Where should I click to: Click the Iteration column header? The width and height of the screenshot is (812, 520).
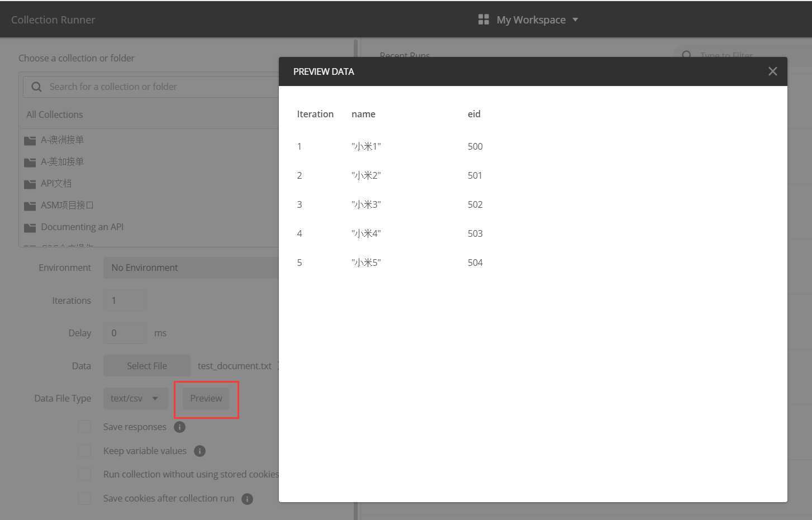[x=315, y=114]
